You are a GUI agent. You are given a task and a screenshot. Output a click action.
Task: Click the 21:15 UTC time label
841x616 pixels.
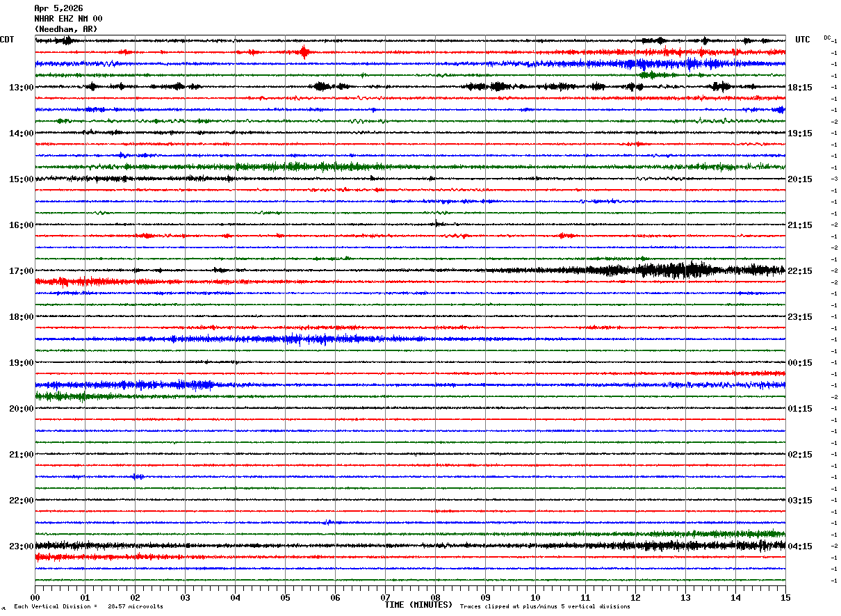pyautogui.click(x=800, y=225)
